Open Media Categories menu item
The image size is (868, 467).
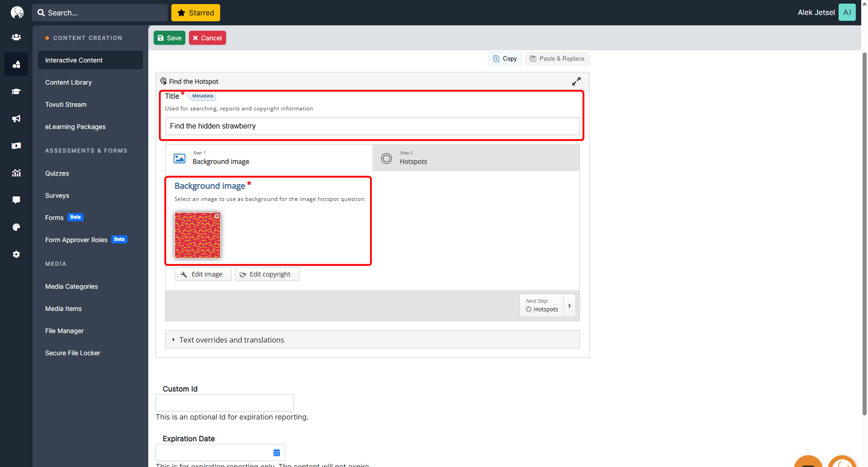(71, 286)
